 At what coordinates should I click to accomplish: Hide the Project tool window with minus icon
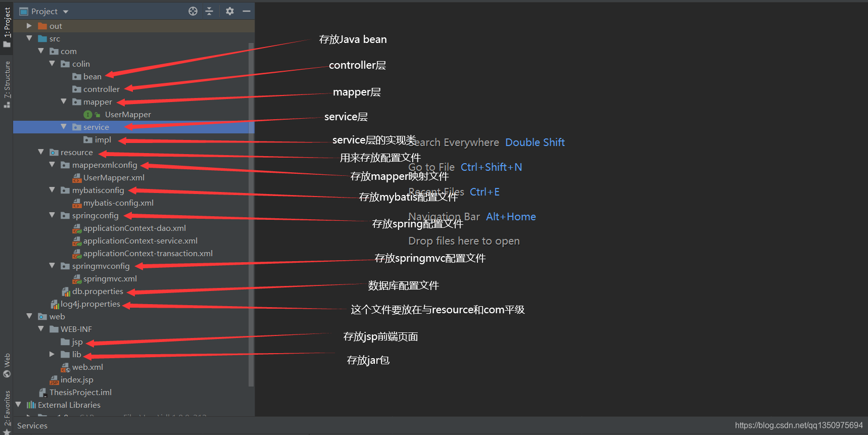click(247, 11)
